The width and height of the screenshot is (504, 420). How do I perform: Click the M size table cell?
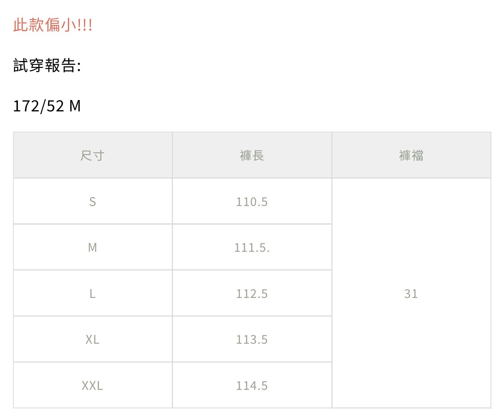coord(92,248)
